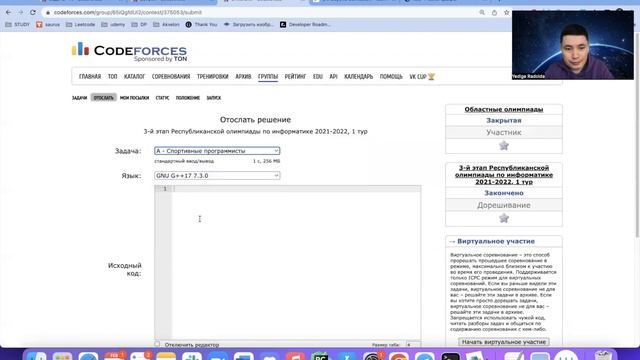This screenshot has width=640, height=360.
Task: Switch to the МОИ ПОСЫЛКИ tab
Action: click(x=134, y=98)
